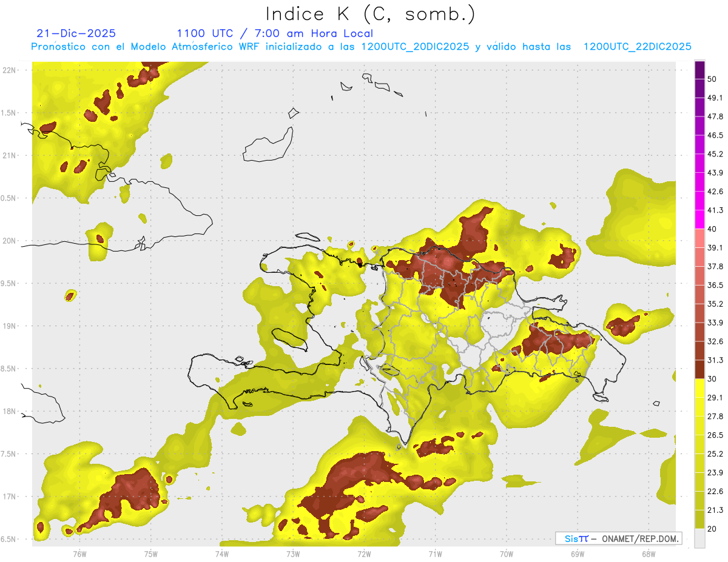Image resolution: width=728 pixels, height=562 pixels.
Task: Click the colorbar label '49.1'
Action: tap(715, 98)
